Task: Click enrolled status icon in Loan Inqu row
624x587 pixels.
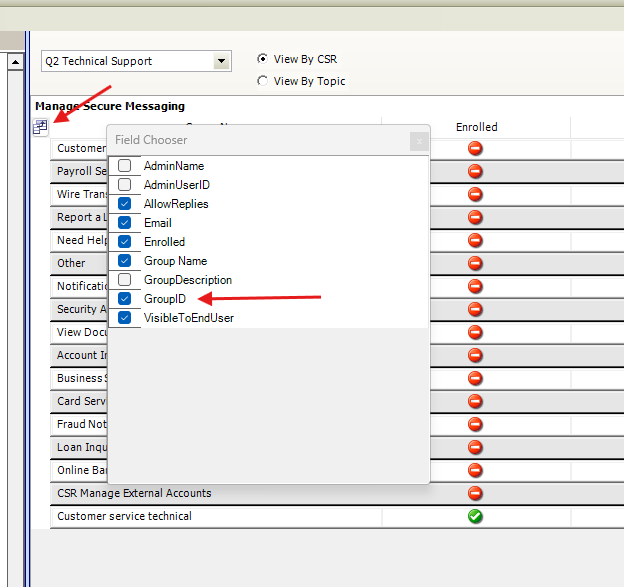Action: click(475, 447)
